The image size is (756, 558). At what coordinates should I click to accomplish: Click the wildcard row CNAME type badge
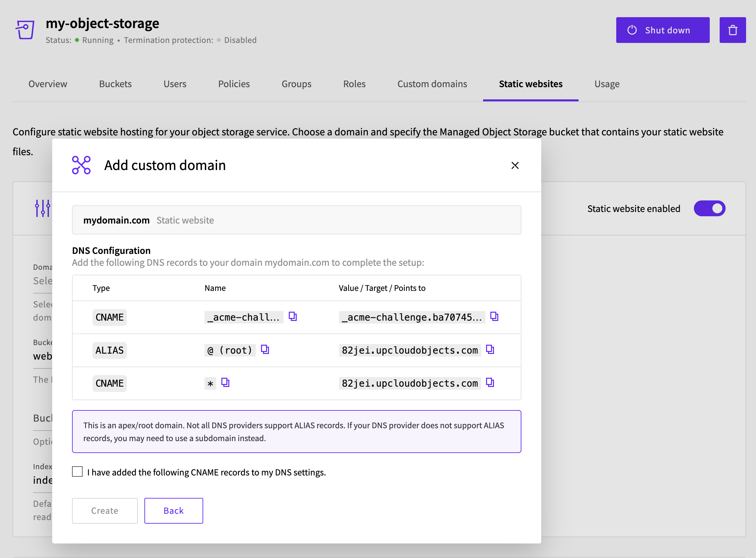pyautogui.click(x=109, y=383)
